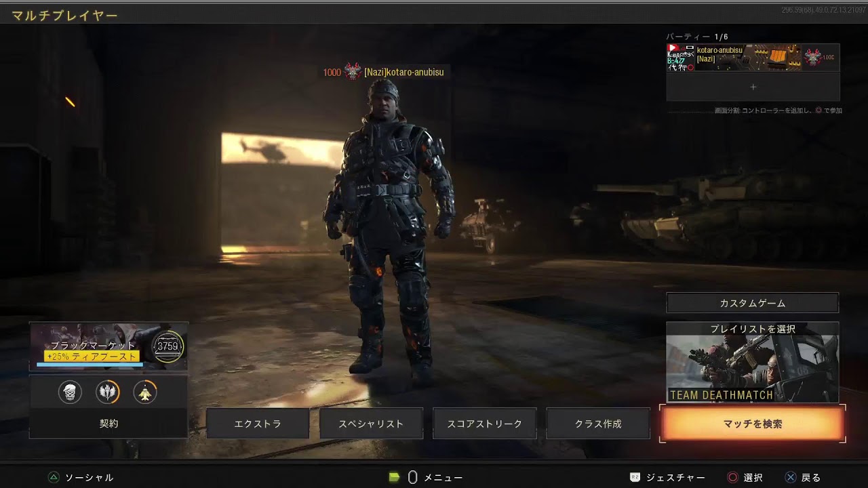Click the options button icon beside メニュー
Screen dimensions: 868x488
(x=412, y=477)
